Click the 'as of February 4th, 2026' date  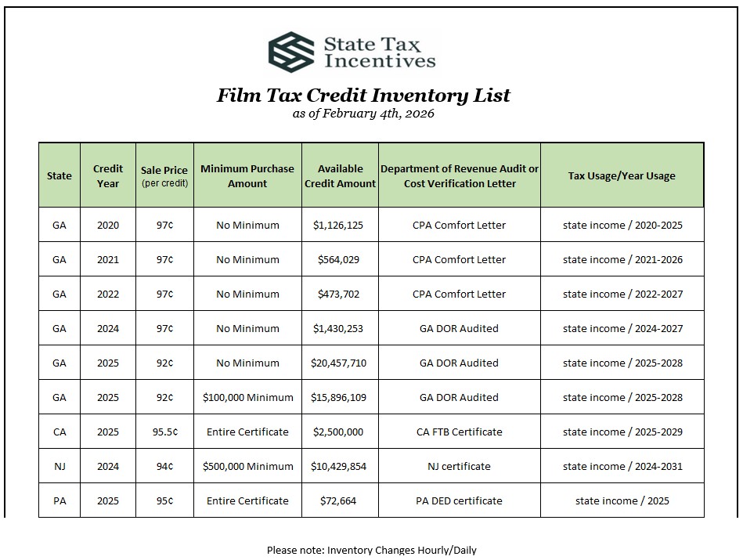coord(363,114)
